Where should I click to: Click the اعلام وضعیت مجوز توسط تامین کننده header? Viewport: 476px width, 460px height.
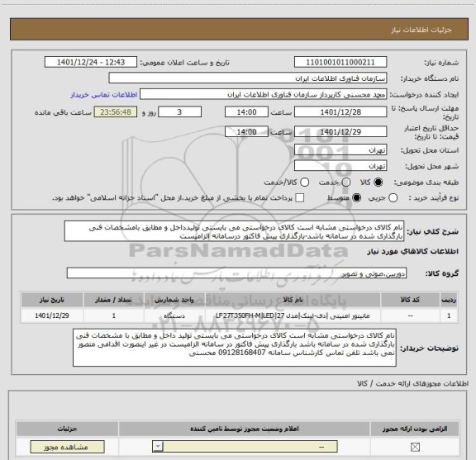[245, 429]
